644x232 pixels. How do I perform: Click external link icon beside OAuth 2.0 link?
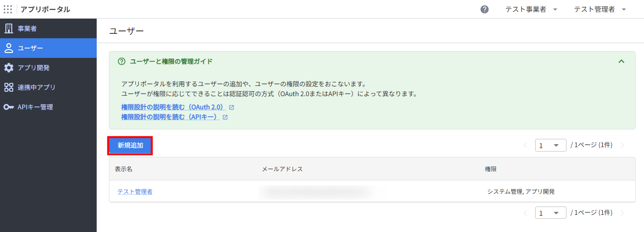232,107
